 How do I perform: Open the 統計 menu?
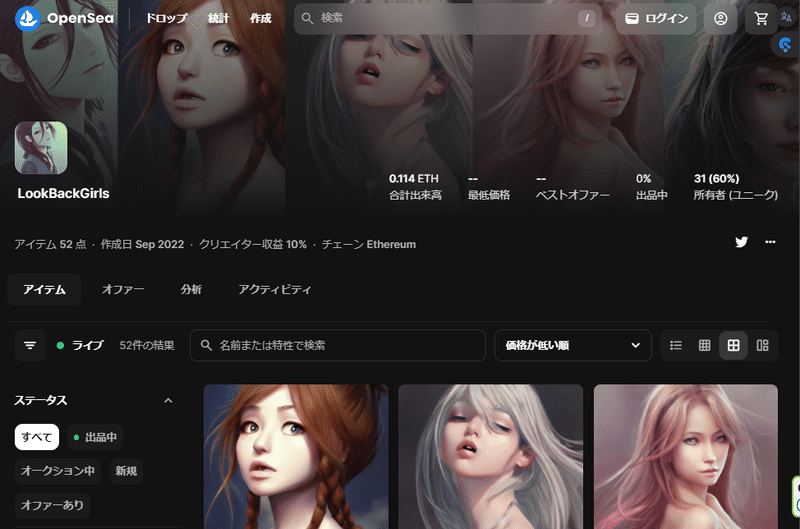click(218, 18)
